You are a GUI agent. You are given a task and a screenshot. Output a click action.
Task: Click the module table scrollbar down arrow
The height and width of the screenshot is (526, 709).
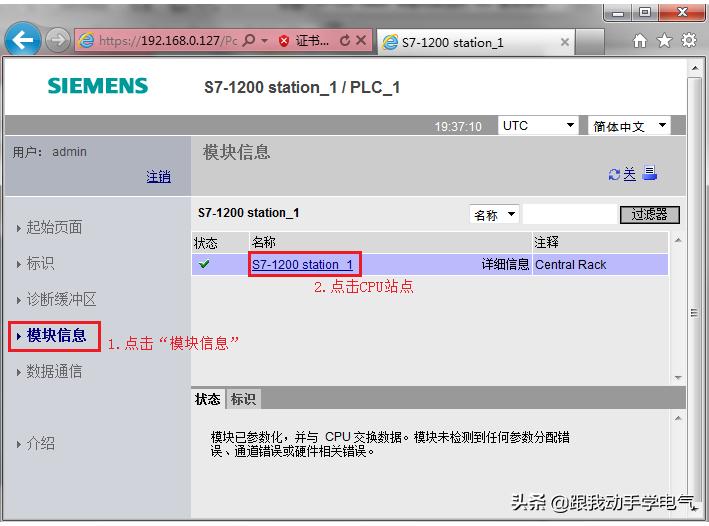[678, 377]
